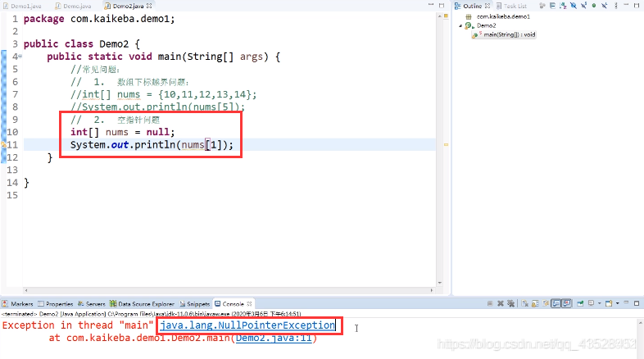Toggle Hide Non-Public Members green dot icon
The image size is (644, 359).
click(594, 6)
